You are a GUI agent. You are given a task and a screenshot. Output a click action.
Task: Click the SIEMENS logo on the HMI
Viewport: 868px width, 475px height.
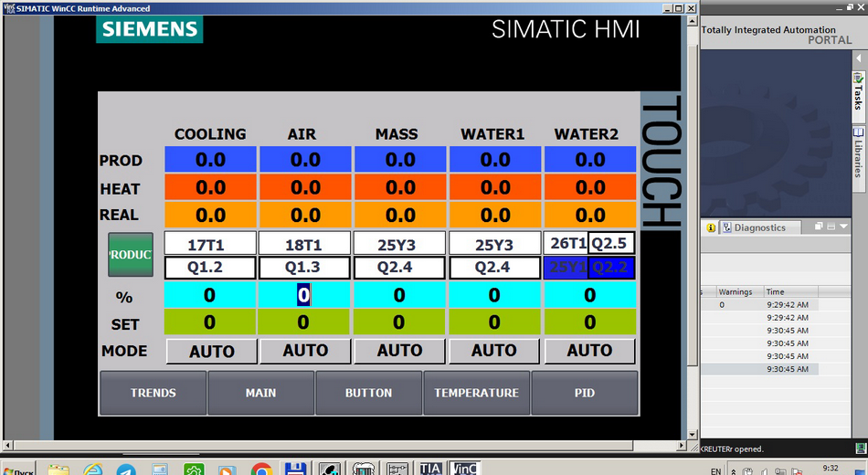(150, 28)
